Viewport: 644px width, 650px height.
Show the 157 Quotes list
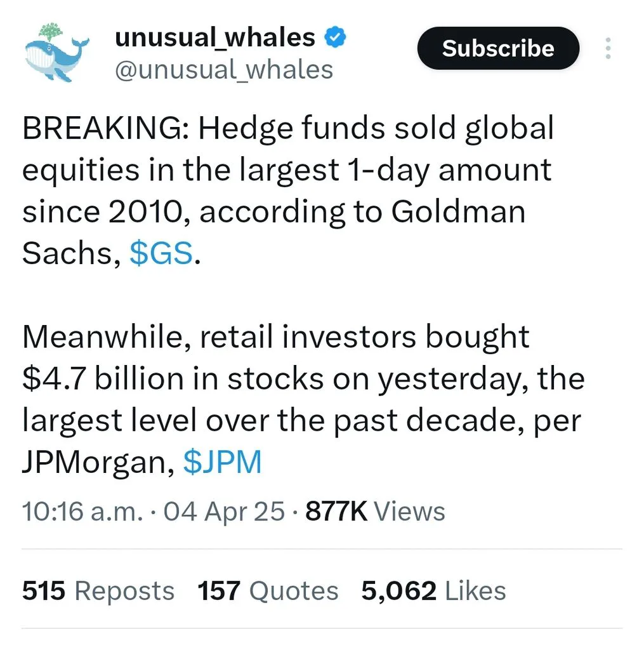268,590
